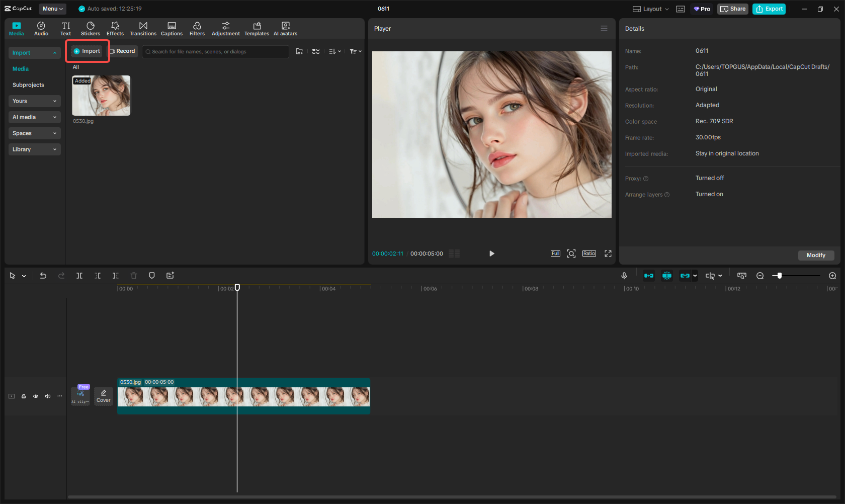
Task: Expand the AI media section
Action: [34, 117]
